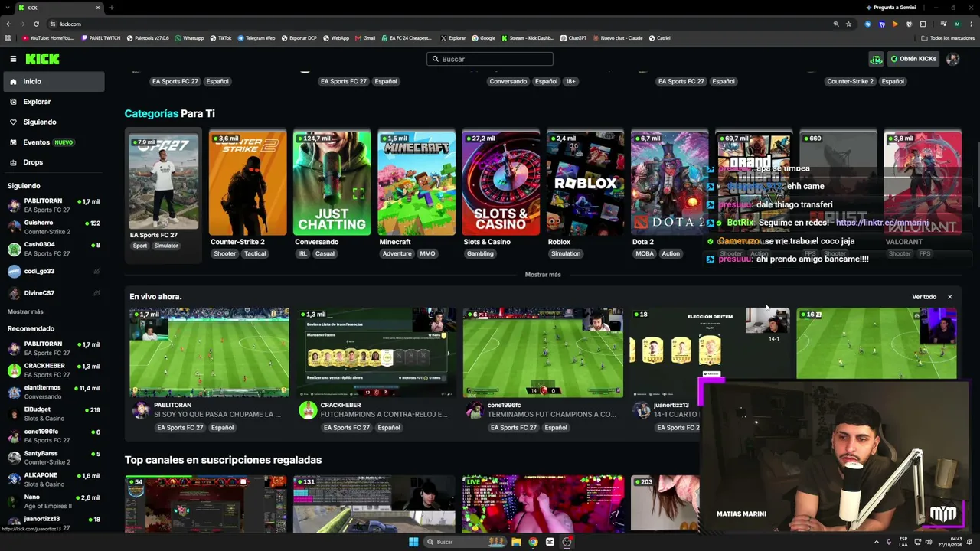Expand Mostrar más below the category cards

pos(543,274)
